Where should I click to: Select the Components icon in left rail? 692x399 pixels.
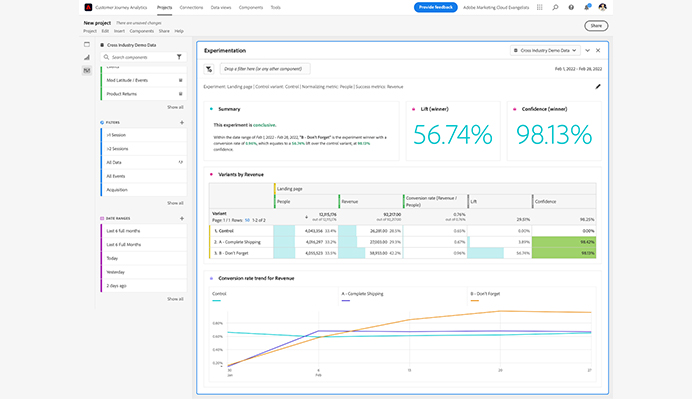point(87,71)
